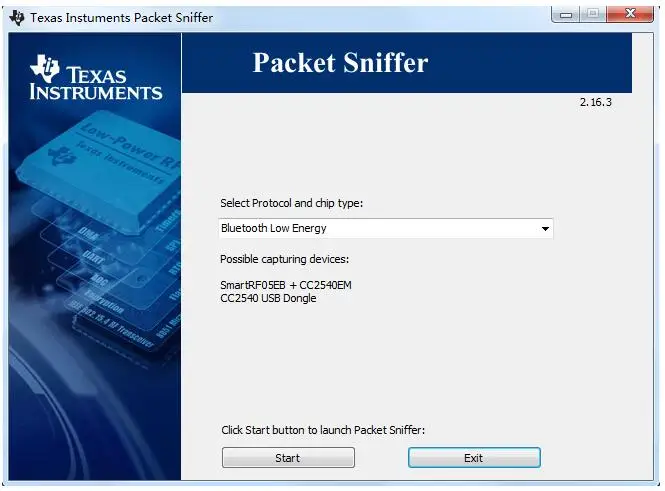665x491 pixels.
Task: Click the 'Texas Instuments Packet Sniffer' window title
Action: 122,18
